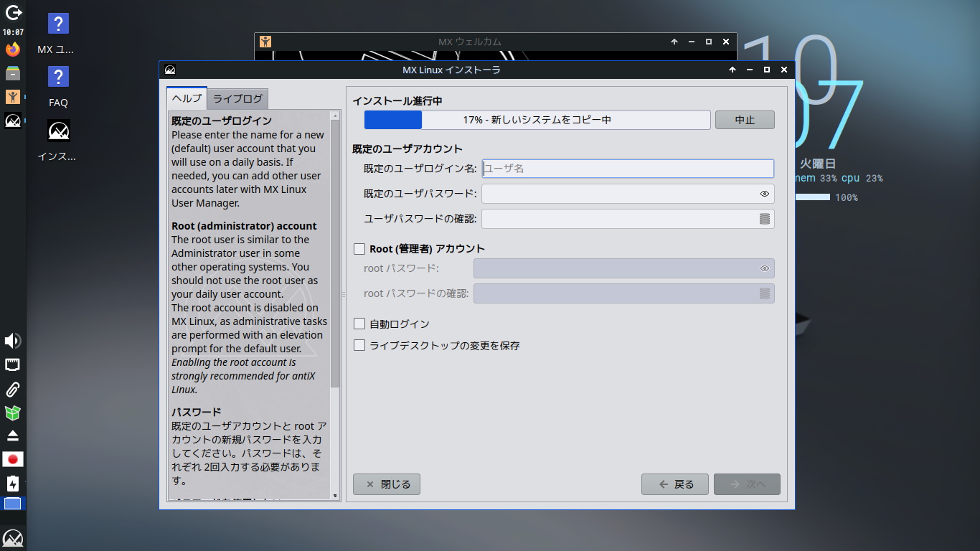This screenshot has width=980, height=551.
Task: Click the help panel scroll-up arrow
Action: 335,116
